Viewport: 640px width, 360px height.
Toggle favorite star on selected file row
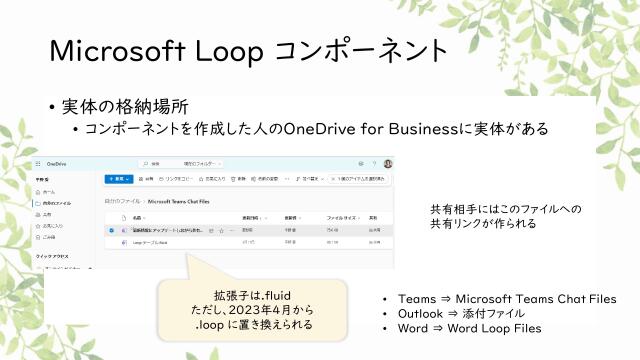coord(222,231)
